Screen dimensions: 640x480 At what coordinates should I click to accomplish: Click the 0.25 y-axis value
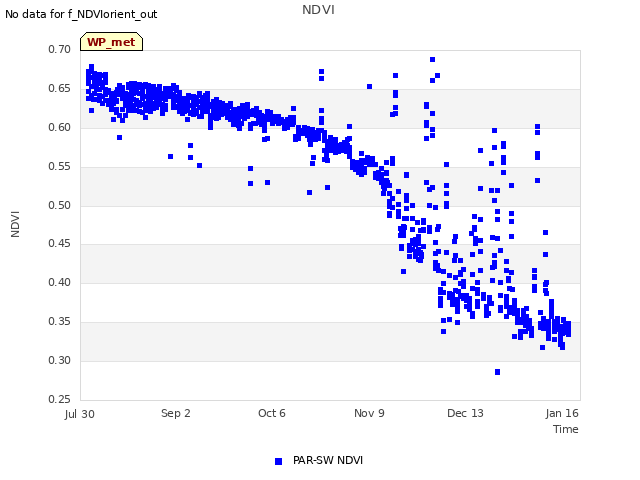(x=60, y=399)
